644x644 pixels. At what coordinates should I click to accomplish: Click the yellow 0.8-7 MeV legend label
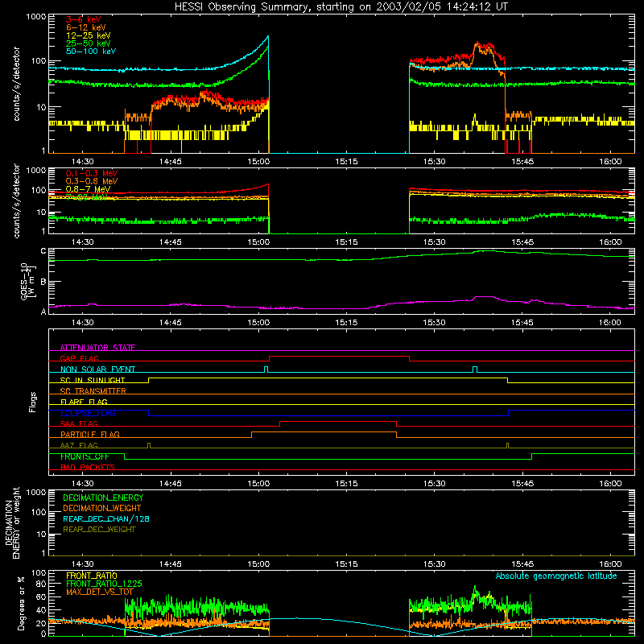(x=88, y=189)
